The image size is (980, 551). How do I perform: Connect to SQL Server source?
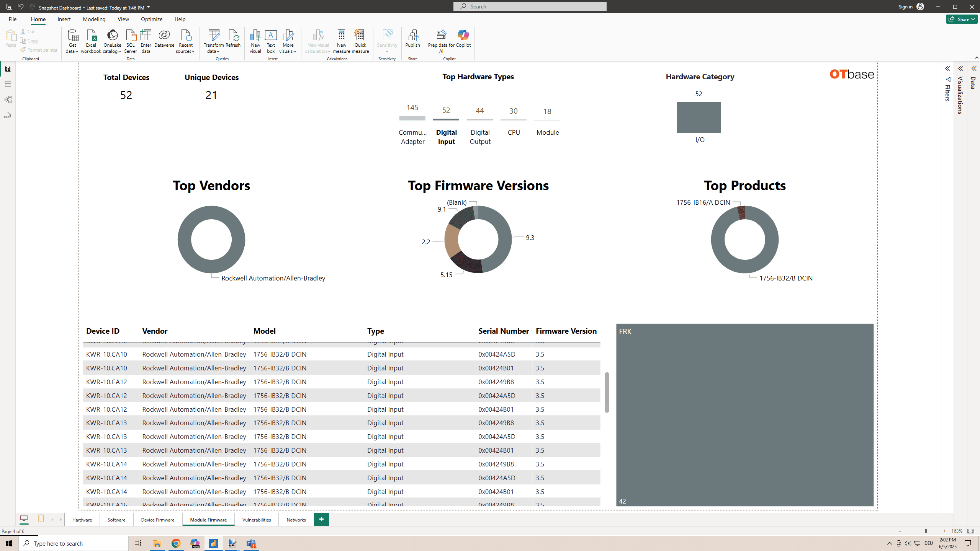point(131,41)
